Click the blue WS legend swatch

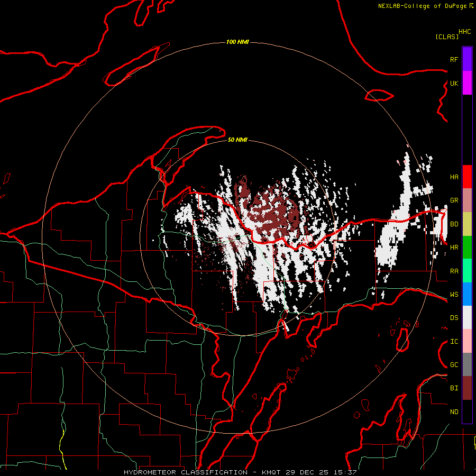point(467,294)
